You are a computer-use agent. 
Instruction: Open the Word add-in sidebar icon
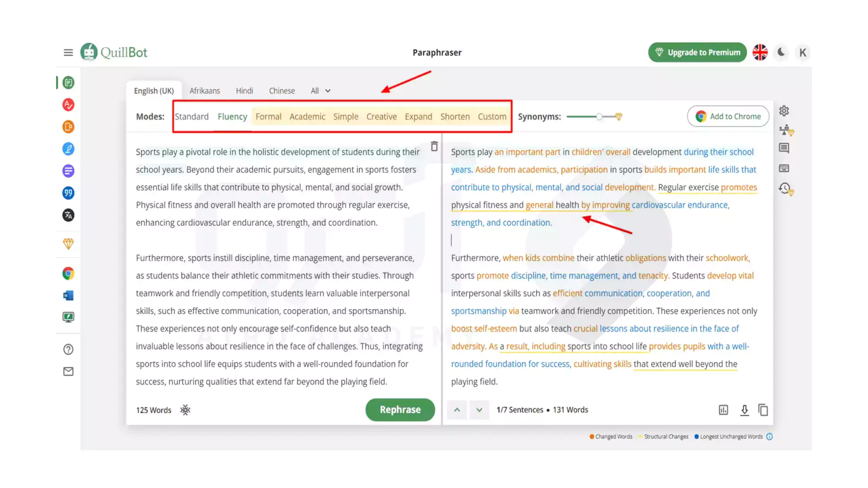point(68,296)
